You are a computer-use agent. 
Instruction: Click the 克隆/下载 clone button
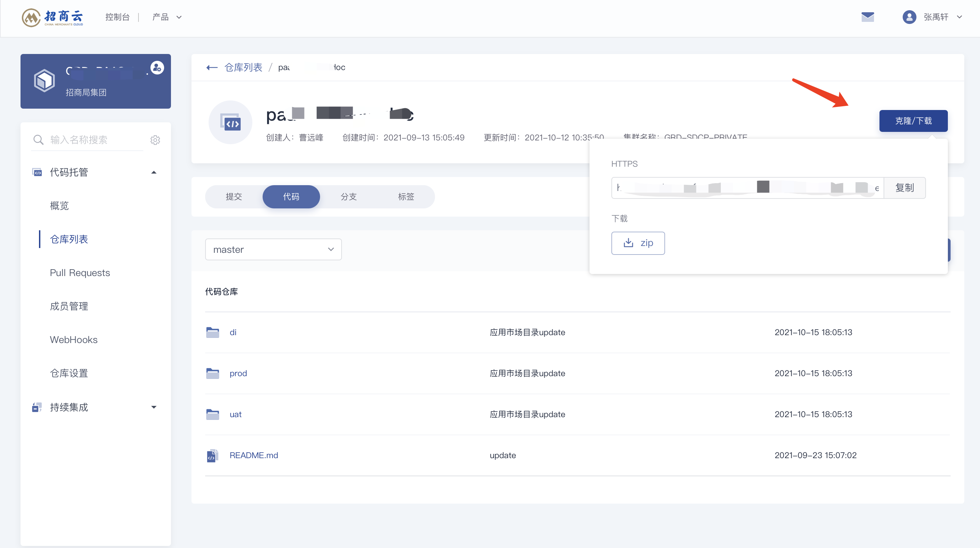pyautogui.click(x=913, y=121)
